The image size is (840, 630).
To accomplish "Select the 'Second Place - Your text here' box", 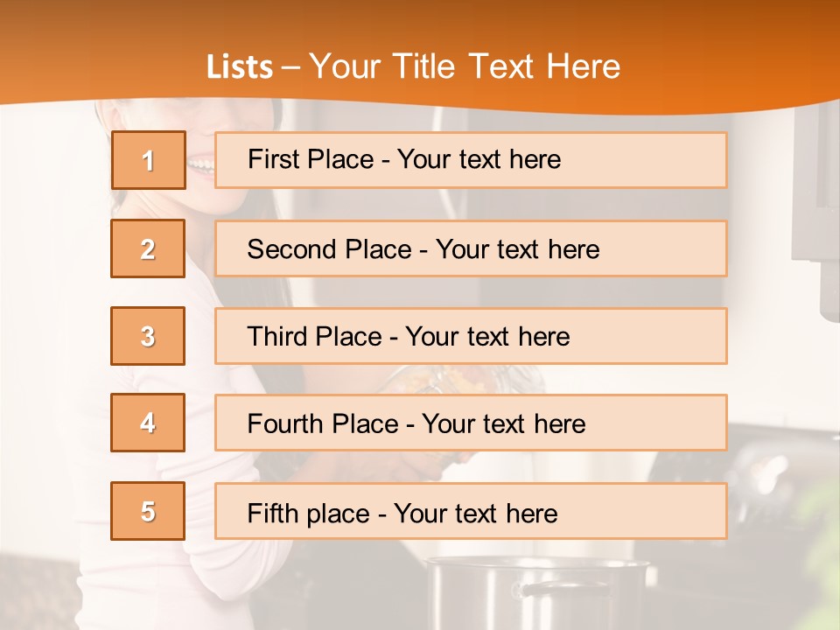I will [471, 248].
